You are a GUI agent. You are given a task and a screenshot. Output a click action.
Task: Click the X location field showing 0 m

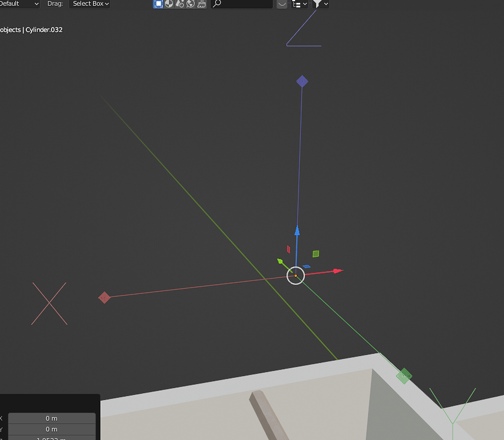[52, 418]
